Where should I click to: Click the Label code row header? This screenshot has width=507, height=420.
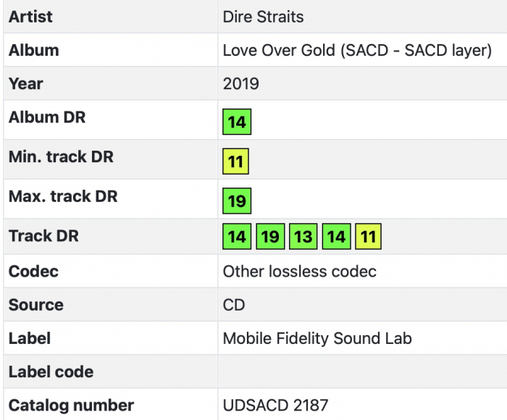pyautogui.click(x=51, y=371)
